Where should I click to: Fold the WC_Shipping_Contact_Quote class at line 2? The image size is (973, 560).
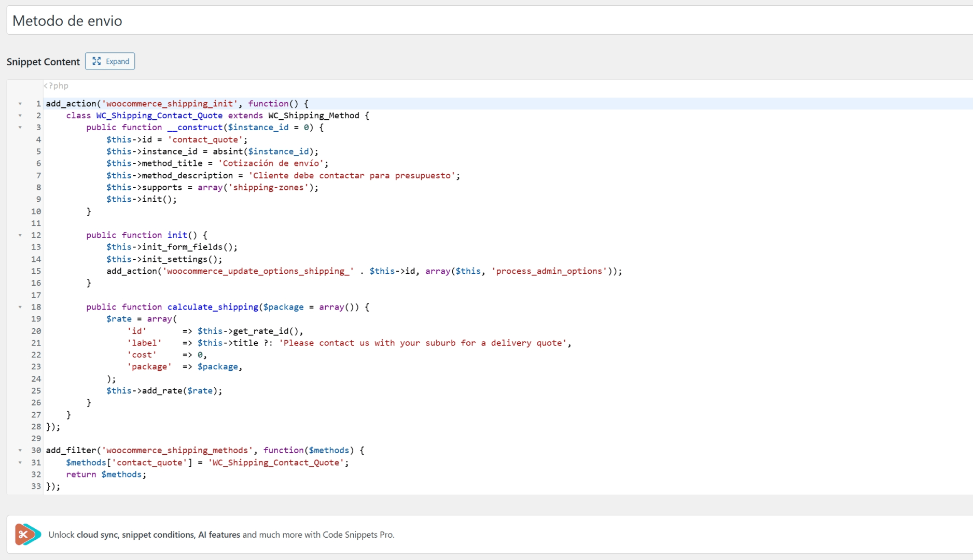(x=20, y=116)
